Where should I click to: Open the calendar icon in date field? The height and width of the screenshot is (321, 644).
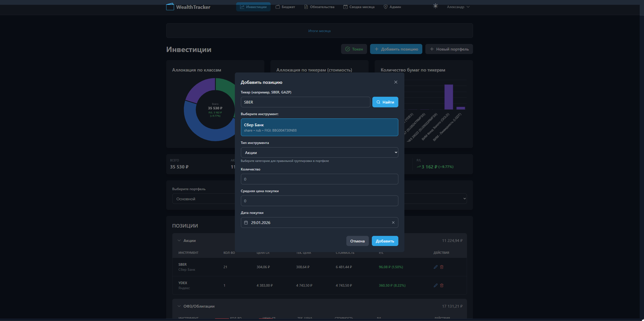(x=246, y=223)
